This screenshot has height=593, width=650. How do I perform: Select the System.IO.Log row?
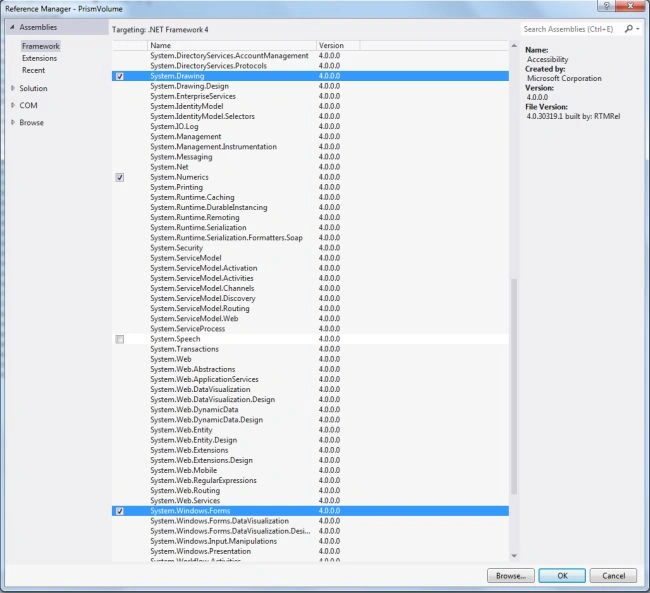[310, 126]
